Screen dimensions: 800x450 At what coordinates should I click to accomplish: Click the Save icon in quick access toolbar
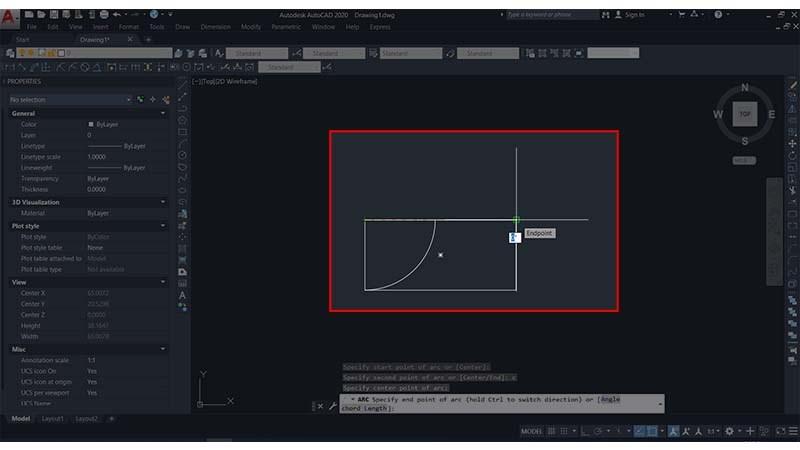(x=54, y=15)
